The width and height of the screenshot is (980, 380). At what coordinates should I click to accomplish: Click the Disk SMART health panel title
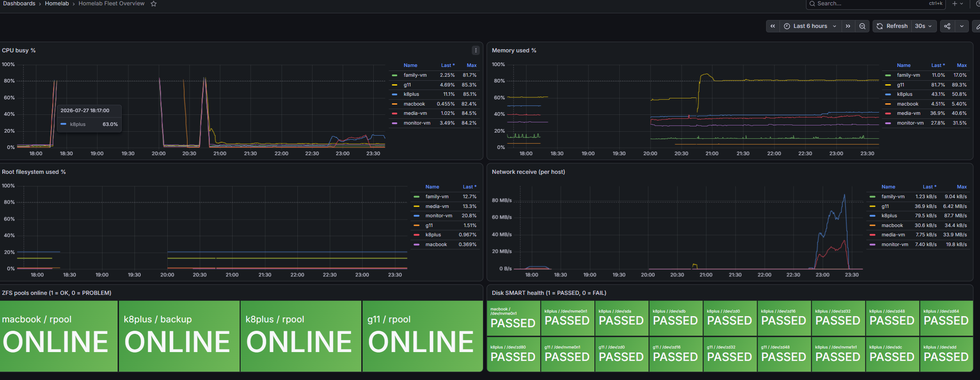(549, 293)
